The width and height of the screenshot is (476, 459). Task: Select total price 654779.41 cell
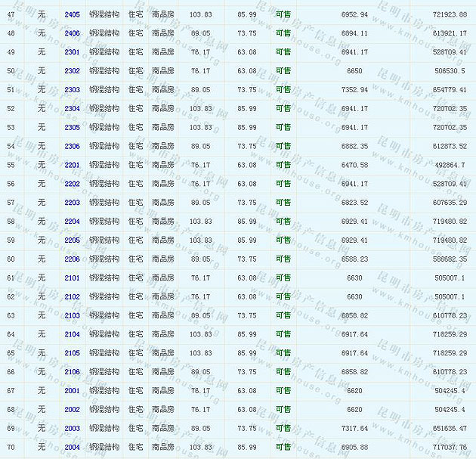click(x=449, y=90)
